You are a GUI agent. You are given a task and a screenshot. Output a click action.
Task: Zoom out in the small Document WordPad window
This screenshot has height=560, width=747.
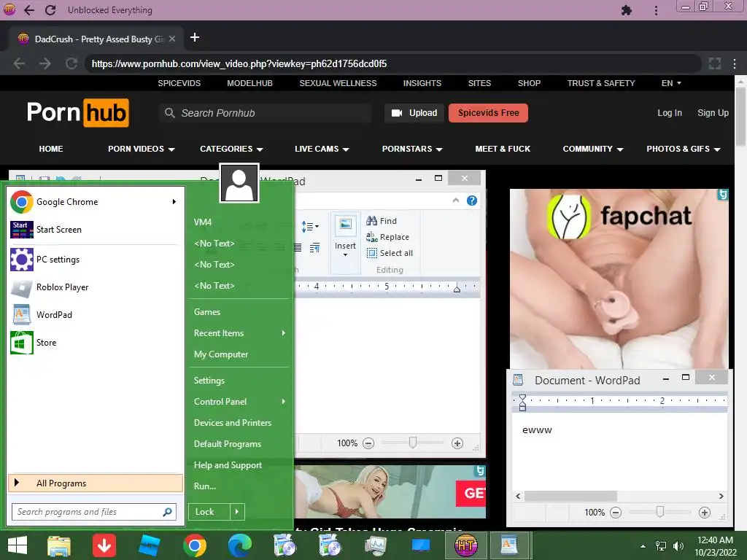pyautogui.click(x=616, y=513)
